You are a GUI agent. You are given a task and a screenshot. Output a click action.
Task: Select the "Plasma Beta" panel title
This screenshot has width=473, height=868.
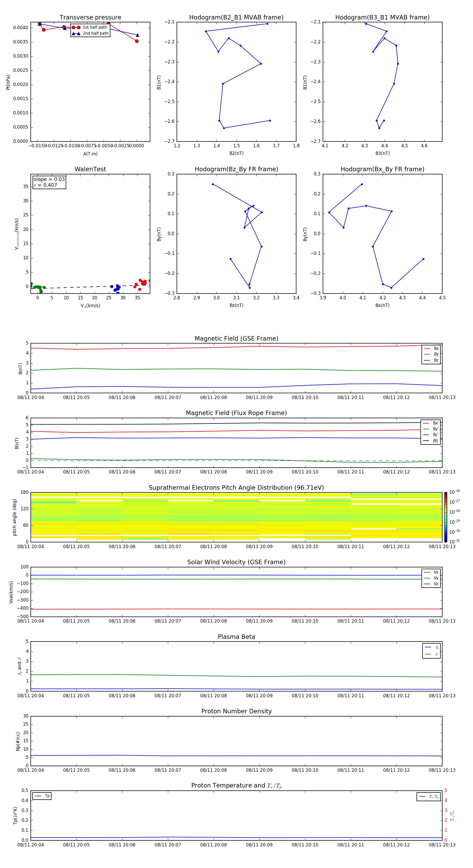(x=236, y=637)
